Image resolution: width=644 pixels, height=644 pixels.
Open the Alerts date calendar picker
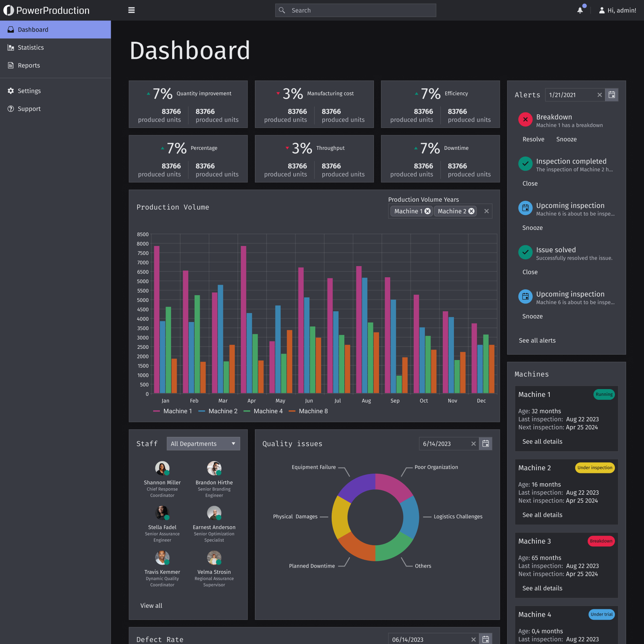pyautogui.click(x=612, y=95)
